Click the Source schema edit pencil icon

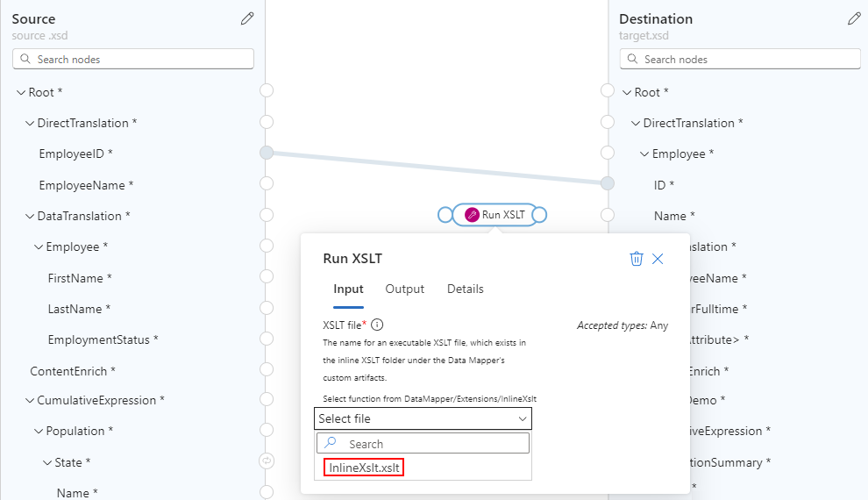coord(247,18)
